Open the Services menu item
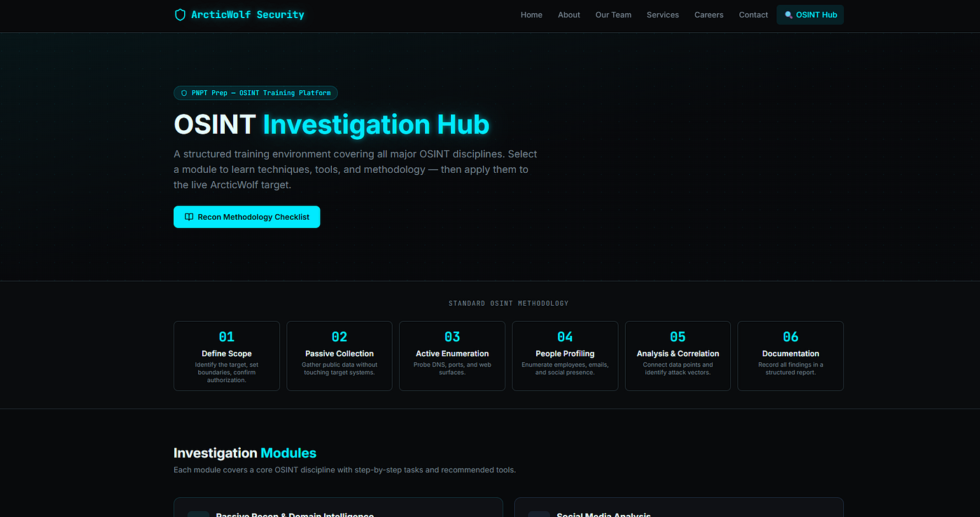 pos(663,15)
